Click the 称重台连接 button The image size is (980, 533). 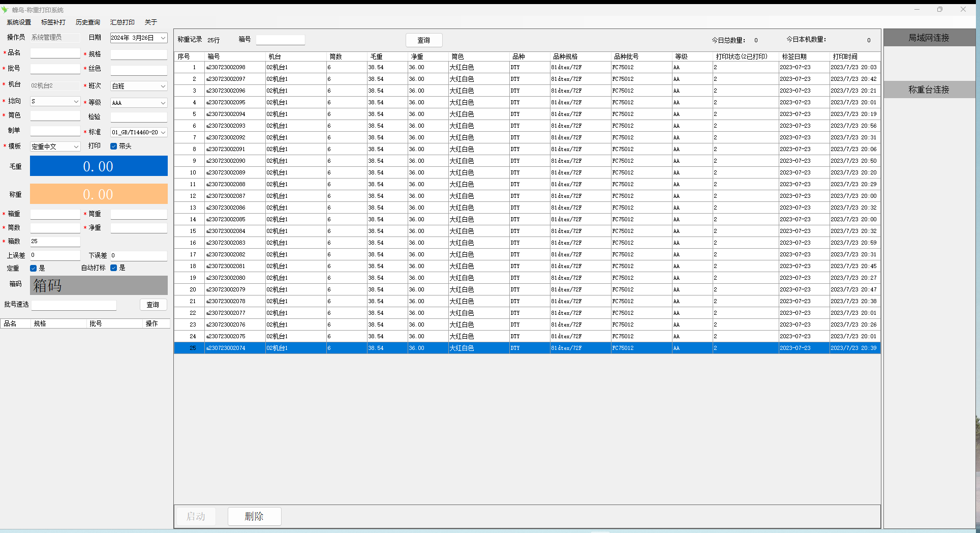point(929,90)
